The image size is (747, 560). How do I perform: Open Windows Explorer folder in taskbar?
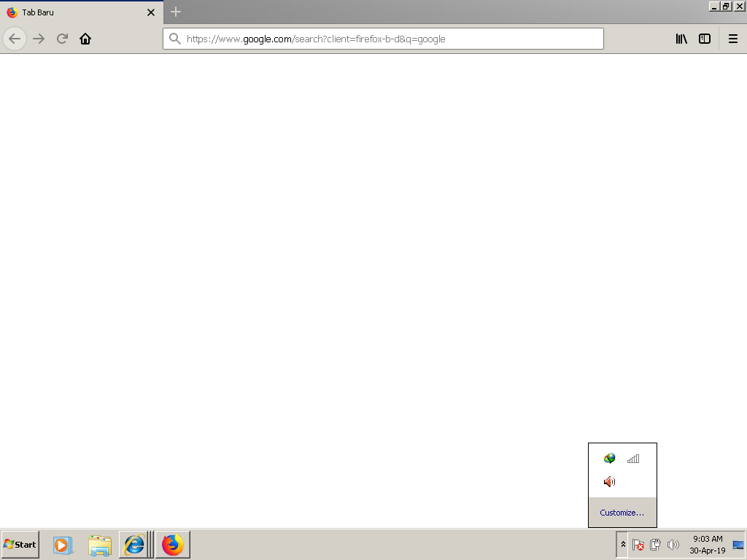[x=100, y=545]
